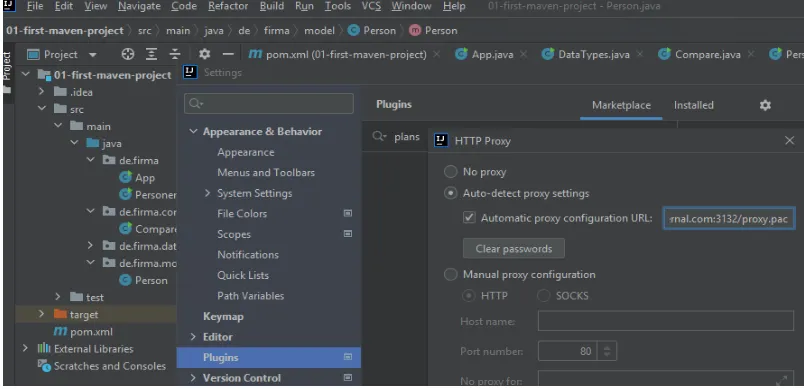Switch to the Installed plugins tab
The width and height of the screenshot is (804, 389).
point(693,105)
